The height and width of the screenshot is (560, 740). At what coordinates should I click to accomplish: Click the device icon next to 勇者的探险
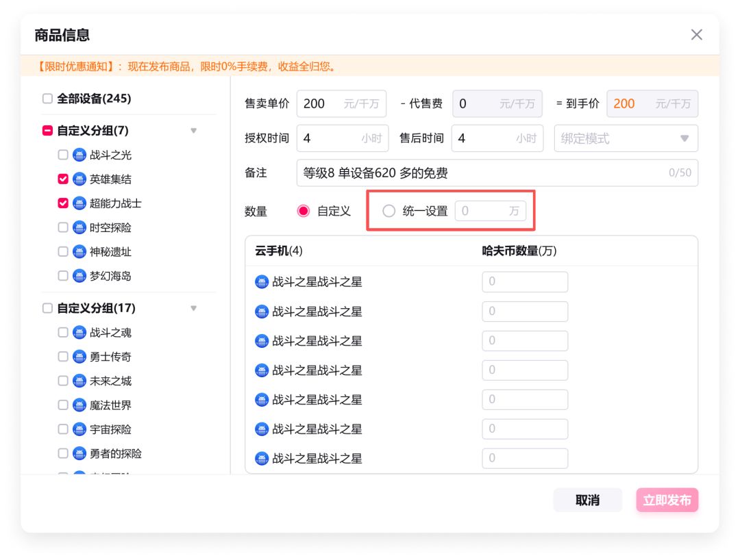click(x=79, y=453)
